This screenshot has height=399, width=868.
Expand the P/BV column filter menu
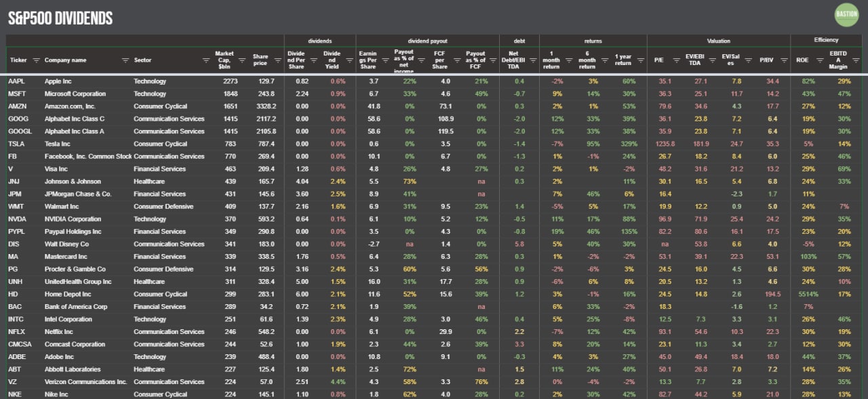(785, 60)
